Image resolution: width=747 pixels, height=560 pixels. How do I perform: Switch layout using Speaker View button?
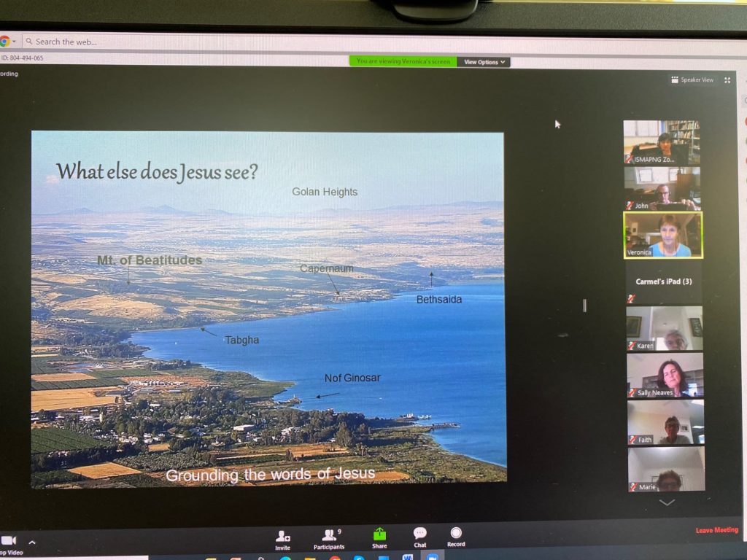[692, 80]
